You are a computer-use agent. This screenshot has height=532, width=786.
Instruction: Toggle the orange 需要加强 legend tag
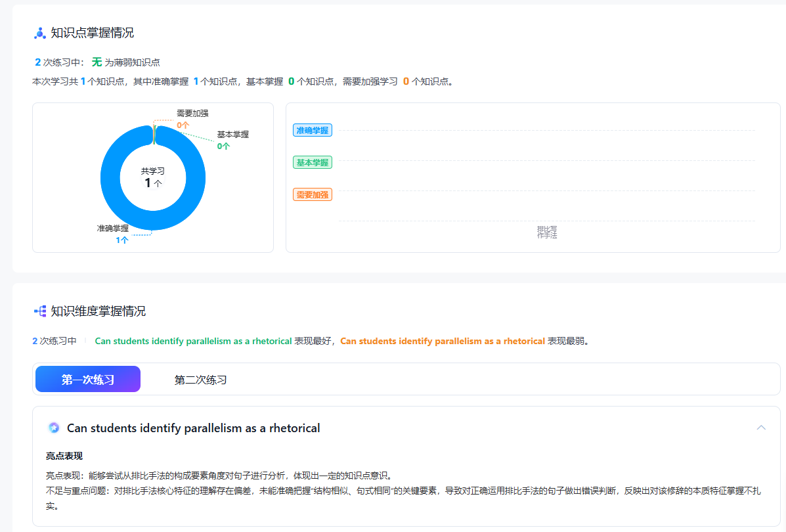[312, 194]
